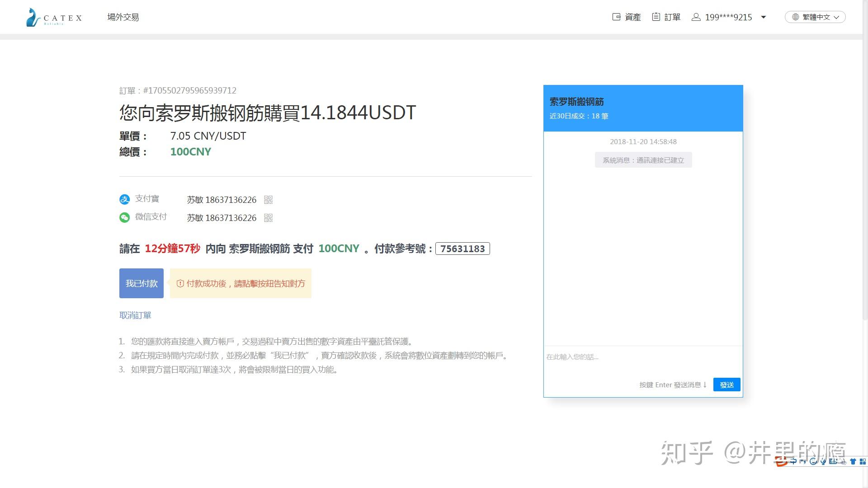Click the Alipay icon
868x488 pixels.
124,199
